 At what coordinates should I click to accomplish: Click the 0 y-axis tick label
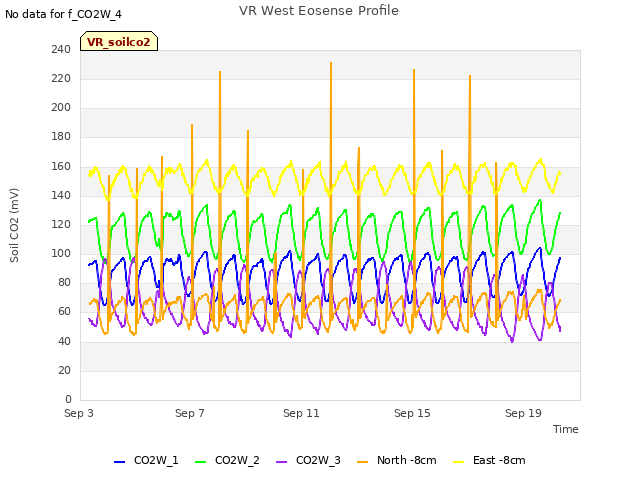click(68, 399)
